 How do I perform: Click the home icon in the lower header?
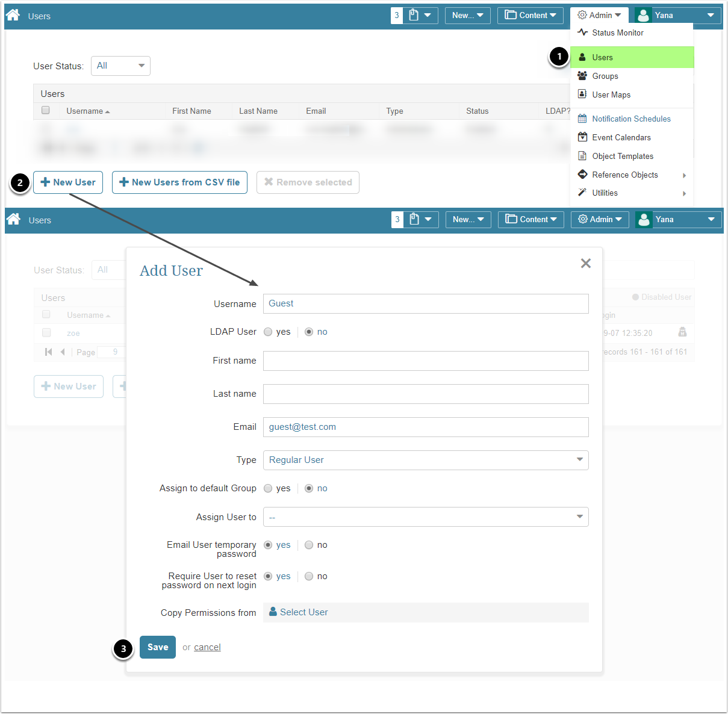(x=13, y=219)
